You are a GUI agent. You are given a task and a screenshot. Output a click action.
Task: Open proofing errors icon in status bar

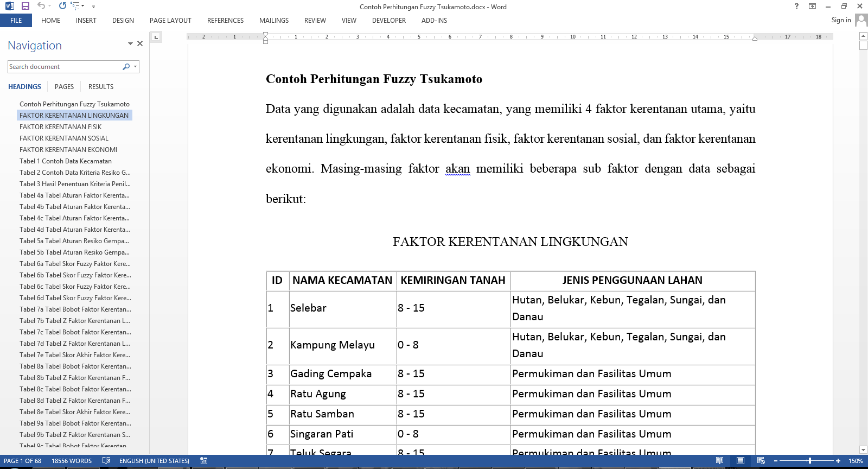pyautogui.click(x=106, y=461)
